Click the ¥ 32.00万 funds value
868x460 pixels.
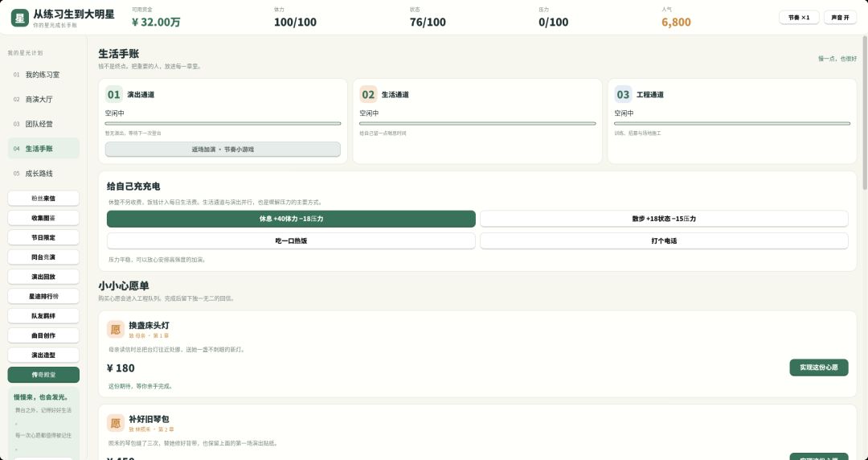click(x=156, y=23)
